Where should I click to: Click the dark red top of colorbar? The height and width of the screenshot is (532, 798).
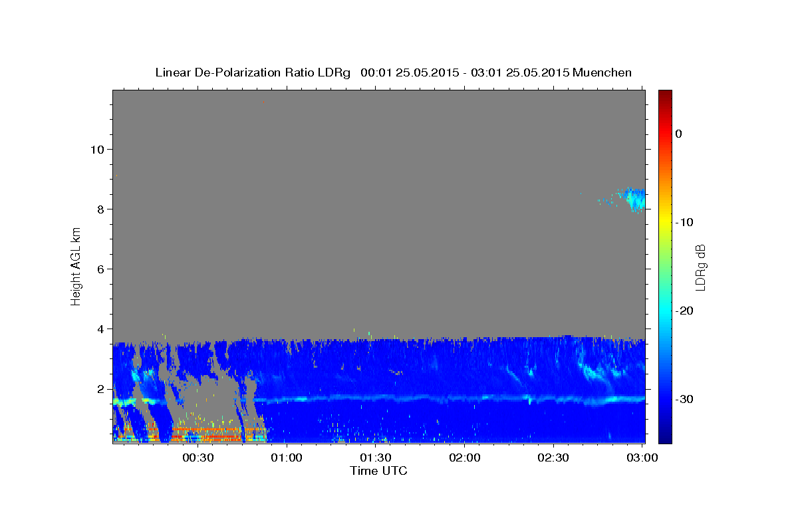point(665,95)
